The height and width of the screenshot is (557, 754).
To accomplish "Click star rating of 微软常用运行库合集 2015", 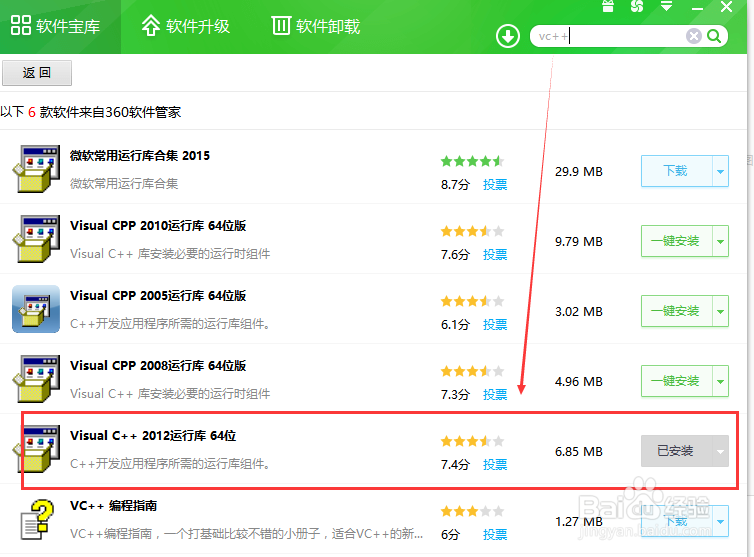I will coord(472,161).
